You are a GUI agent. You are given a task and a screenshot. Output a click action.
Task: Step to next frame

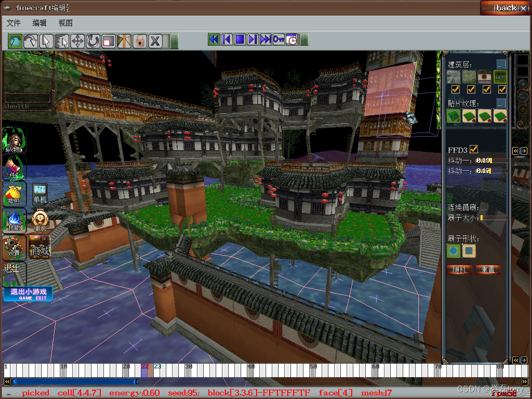point(252,39)
